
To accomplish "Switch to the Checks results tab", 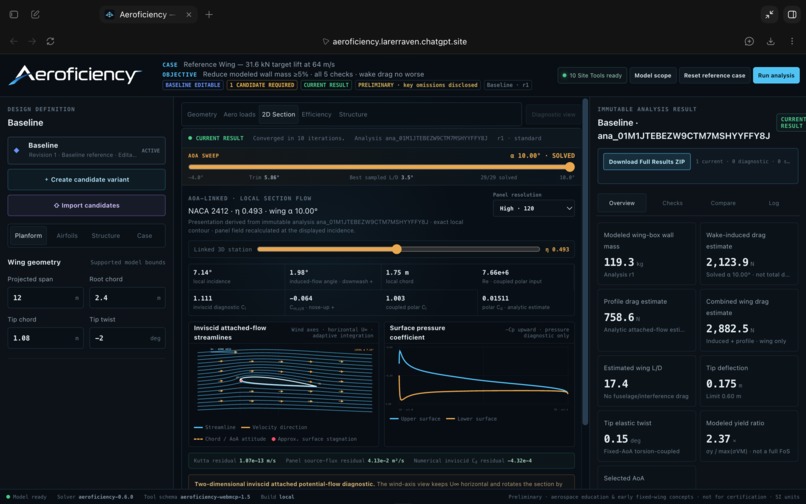I will [672, 203].
